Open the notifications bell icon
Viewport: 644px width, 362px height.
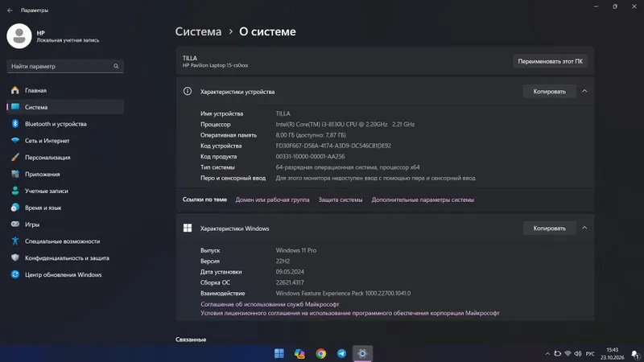click(635, 354)
